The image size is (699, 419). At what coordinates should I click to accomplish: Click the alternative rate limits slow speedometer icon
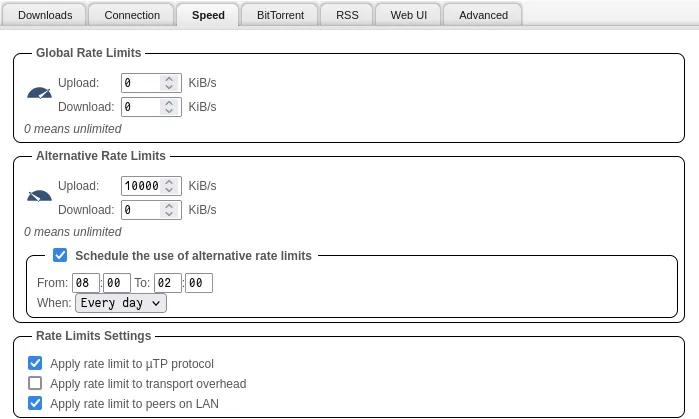[39, 197]
